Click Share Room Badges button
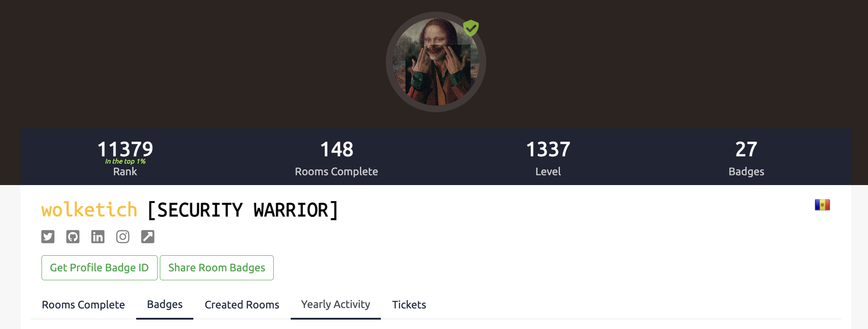 pos(217,268)
